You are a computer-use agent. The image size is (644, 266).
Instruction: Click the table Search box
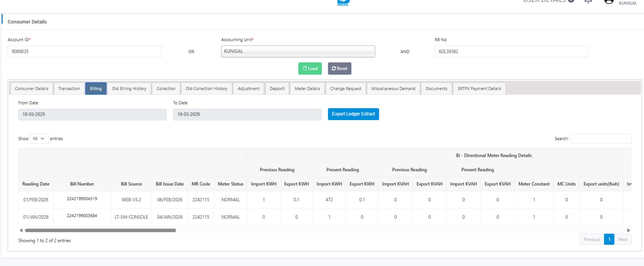tap(601, 139)
